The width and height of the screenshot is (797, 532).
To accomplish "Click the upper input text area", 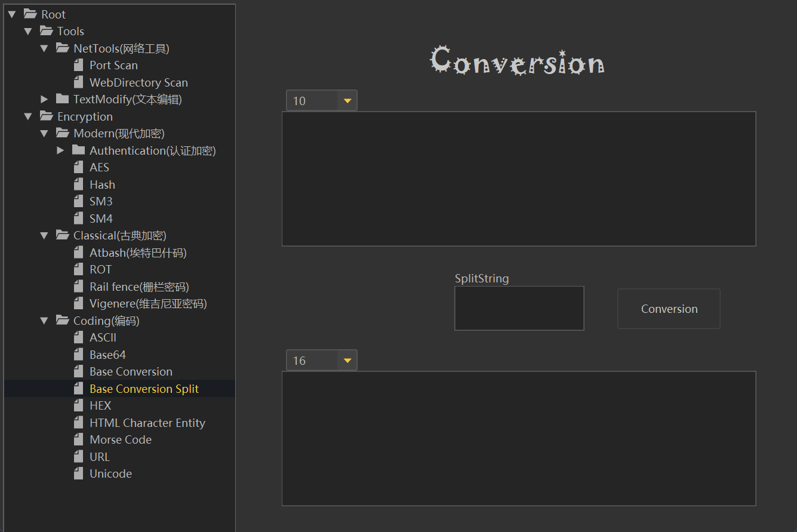I will (x=518, y=179).
